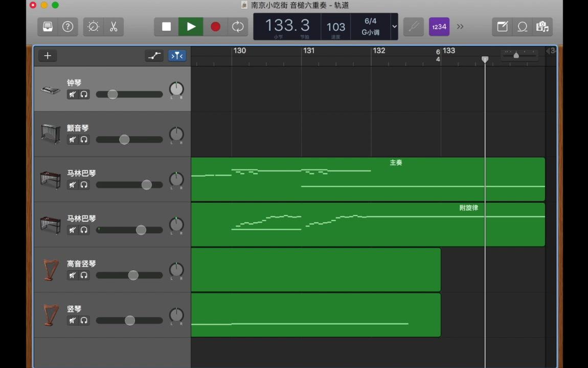Image resolution: width=588 pixels, height=368 pixels.
Task: Open the Library panel
Action: coord(48,27)
